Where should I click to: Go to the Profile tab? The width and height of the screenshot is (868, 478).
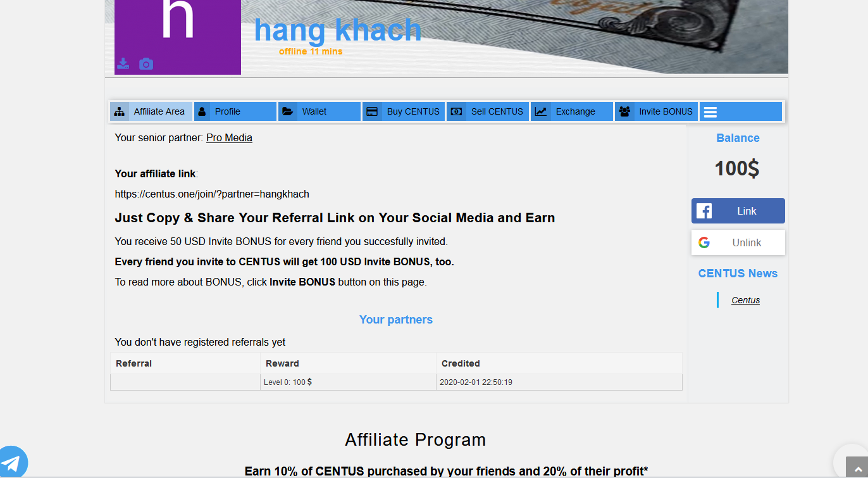pyautogui.click(x=235, y=111)
